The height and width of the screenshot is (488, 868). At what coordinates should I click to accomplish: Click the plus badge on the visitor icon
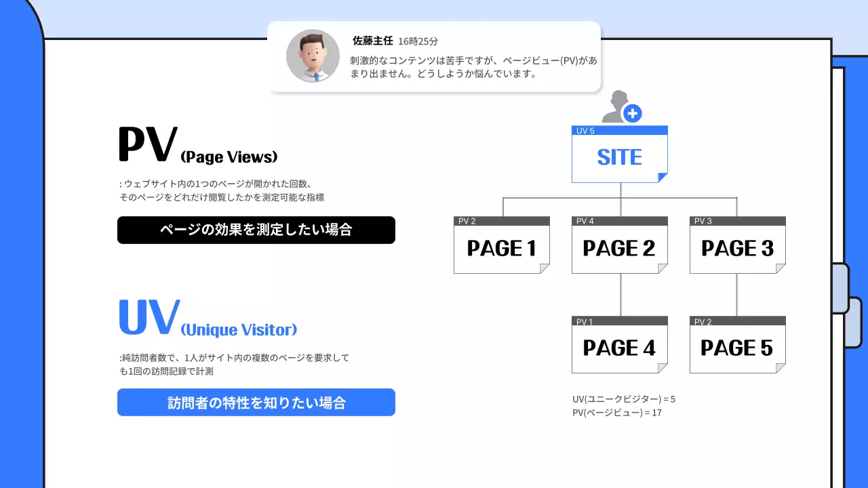point(632,114)
